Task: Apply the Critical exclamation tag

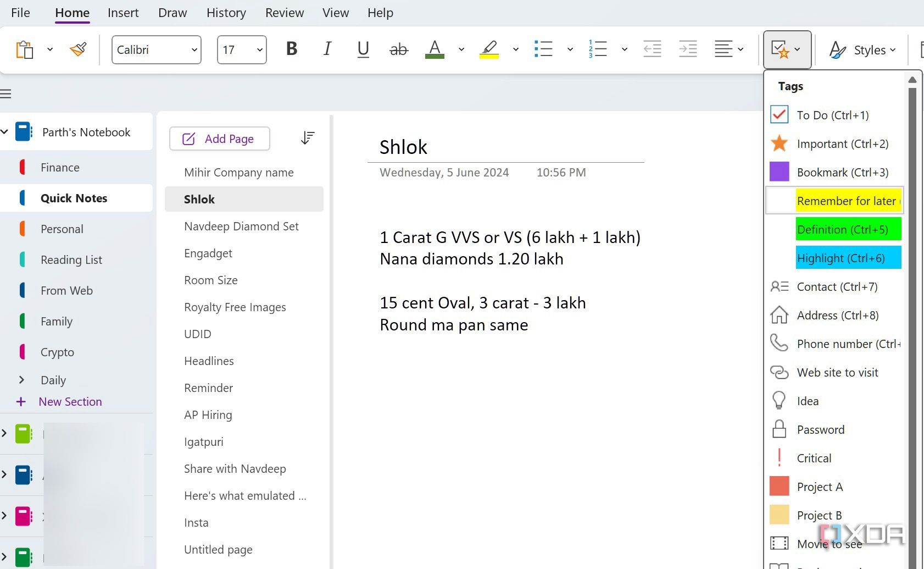Action: click(x=834, y=458)
